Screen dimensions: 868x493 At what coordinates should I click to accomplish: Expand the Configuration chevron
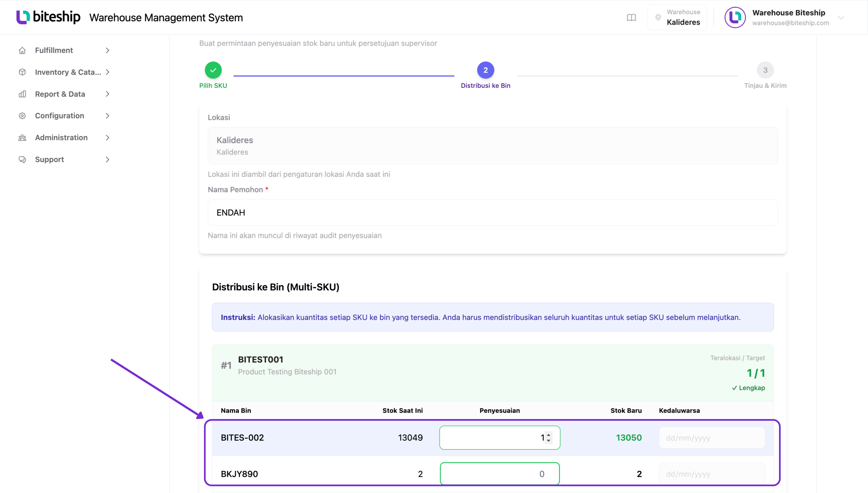[x=107, y=116]
